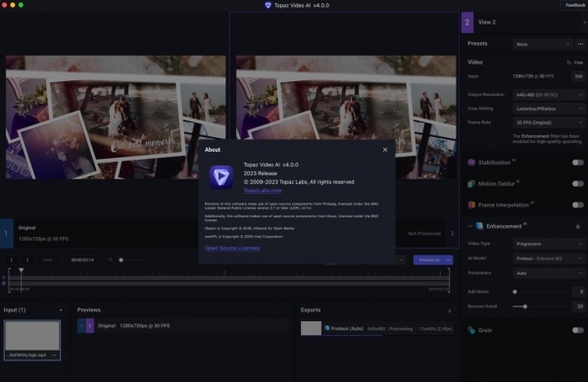This screenshot has height=382, width=588.
Task: Open the Parameters dropdown
Action: pyautogui.click(x=549, y=273)
